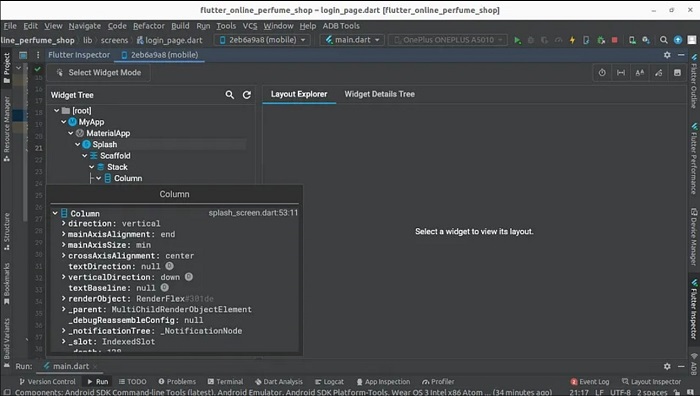This screenshot has height=396, width=700.
Task: Open the Refactor menu
Action: (149, 26)
